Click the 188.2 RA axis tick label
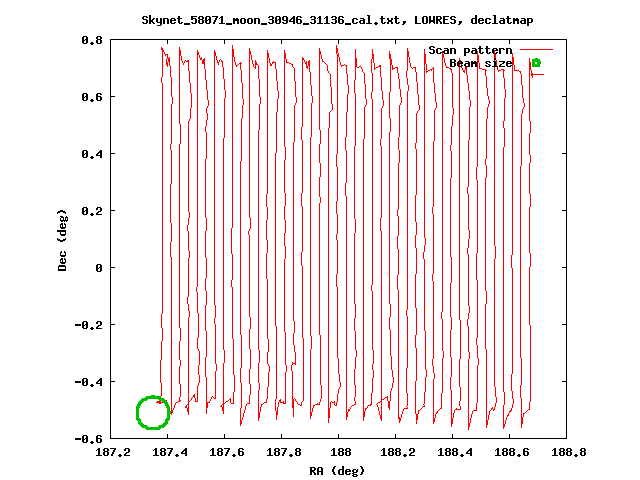Image resolution: width=640 pixels, height=480 pixels. tap(398, 452)
